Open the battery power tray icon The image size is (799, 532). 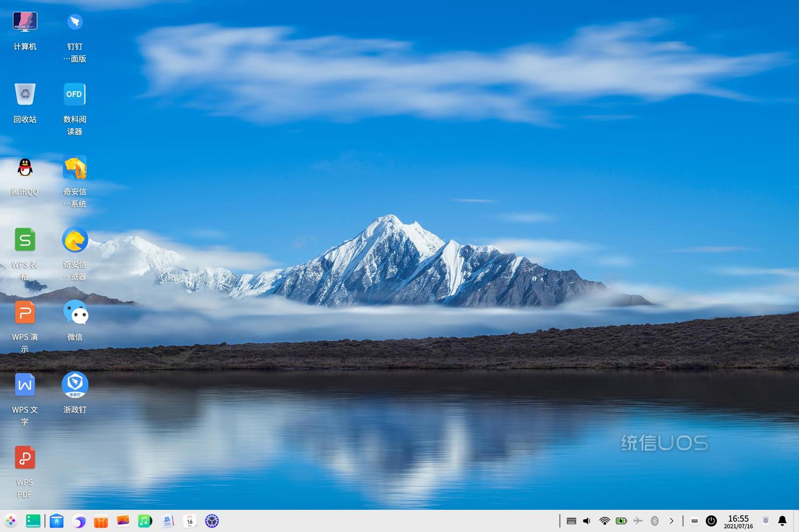coord(621,521)
